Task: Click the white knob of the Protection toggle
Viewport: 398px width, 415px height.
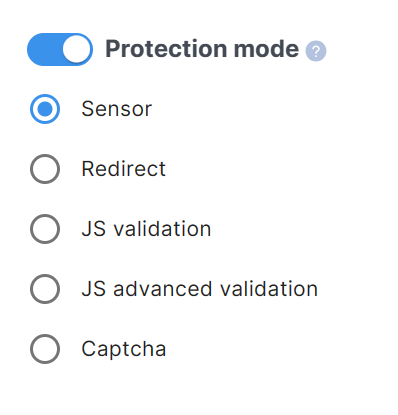Action: point(77,49)
